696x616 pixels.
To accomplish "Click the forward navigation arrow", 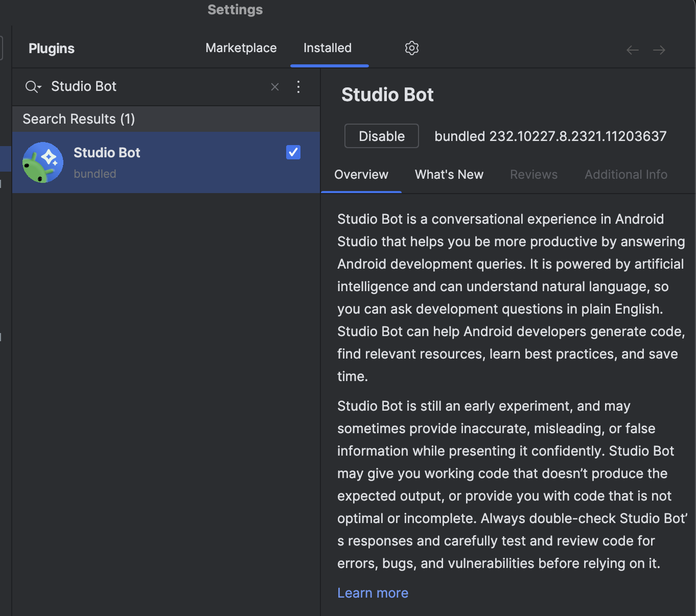I will pyautogui.click(x=659, y=50).
